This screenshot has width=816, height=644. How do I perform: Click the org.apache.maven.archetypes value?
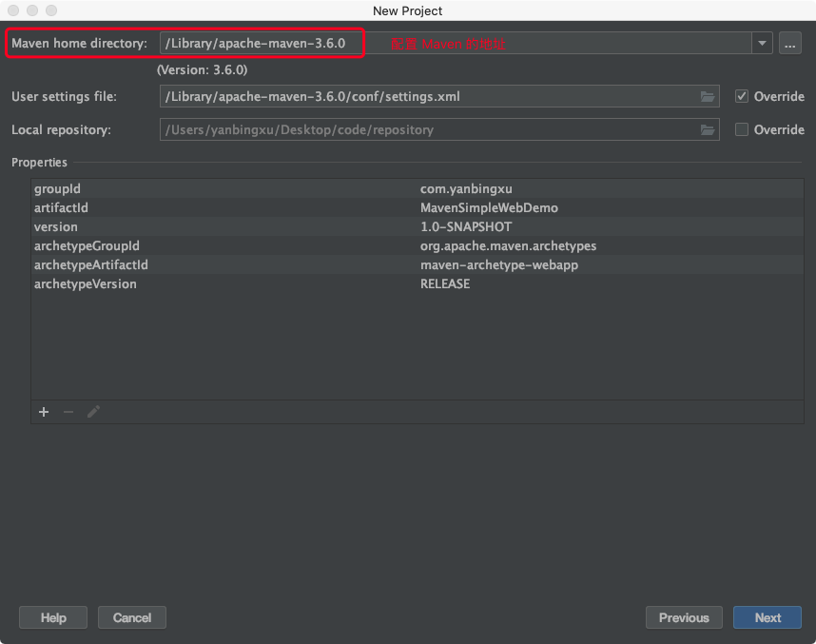tap(508, 245)
